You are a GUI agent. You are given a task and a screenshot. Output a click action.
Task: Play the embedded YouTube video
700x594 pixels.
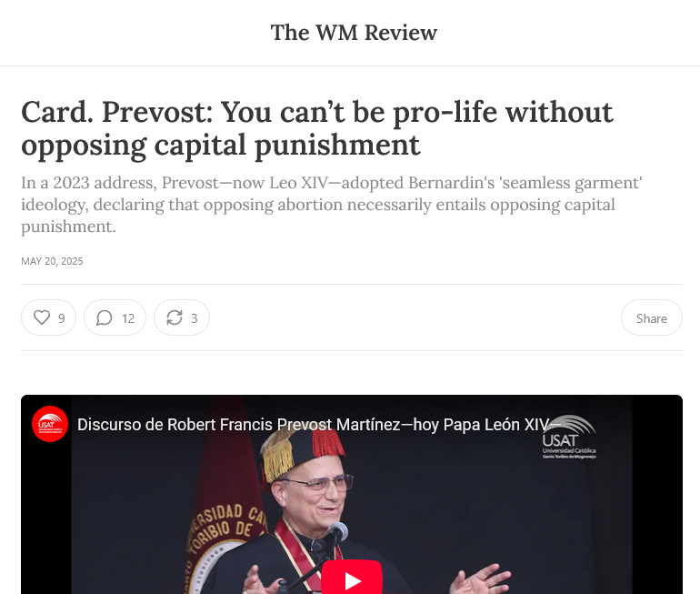tap(352, 579)
